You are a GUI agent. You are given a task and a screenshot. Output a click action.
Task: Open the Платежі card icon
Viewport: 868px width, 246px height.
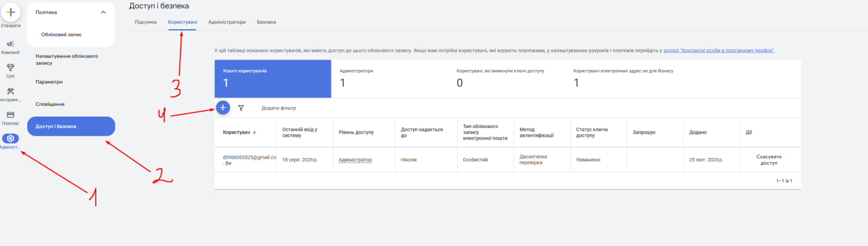tap(10, 115)
